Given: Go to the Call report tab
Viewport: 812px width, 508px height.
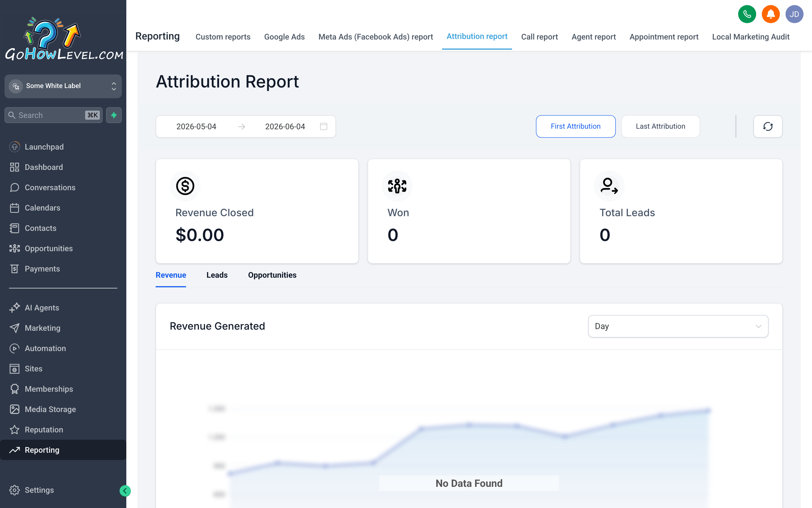Looking at the screenshot, I should click(539, 37).
